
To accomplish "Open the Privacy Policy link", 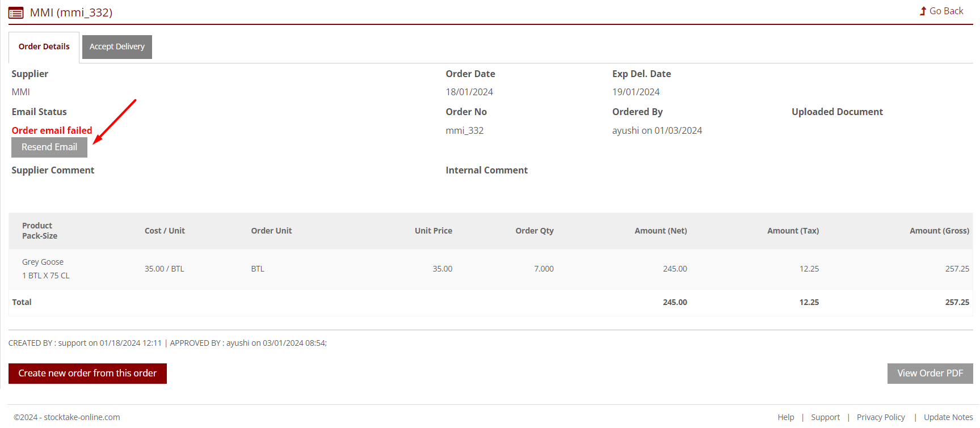I will click(881, 417).
